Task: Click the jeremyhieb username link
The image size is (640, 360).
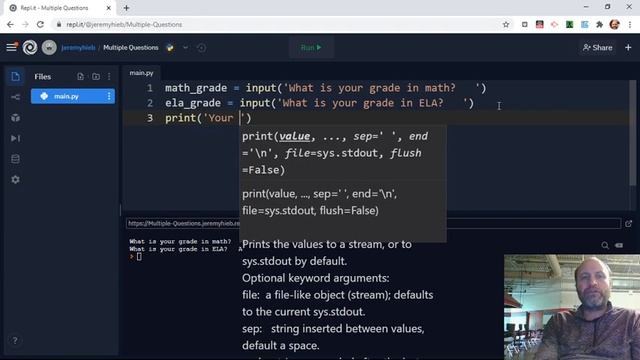Action: (x=78, y=48)
